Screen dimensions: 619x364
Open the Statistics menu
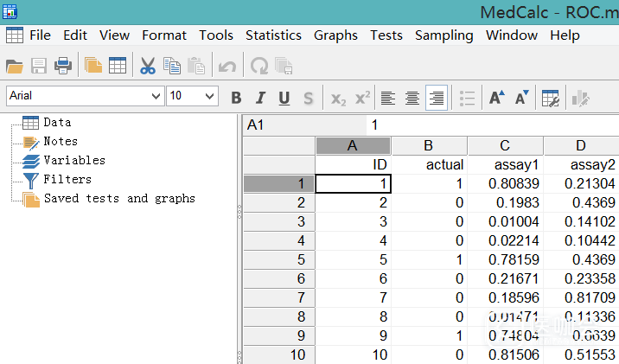(273, 35)
